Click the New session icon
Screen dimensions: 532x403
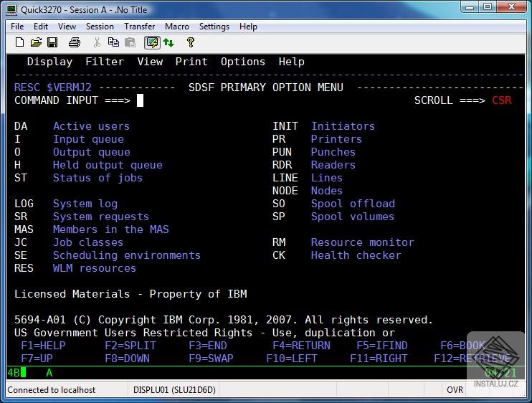[19, 43]
